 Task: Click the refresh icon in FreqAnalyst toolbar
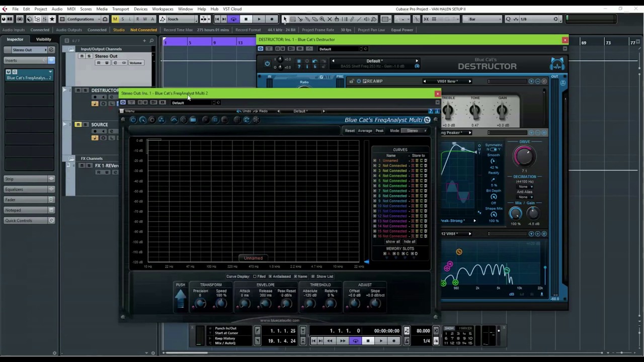pyautogui.click(x=247, y=120)
